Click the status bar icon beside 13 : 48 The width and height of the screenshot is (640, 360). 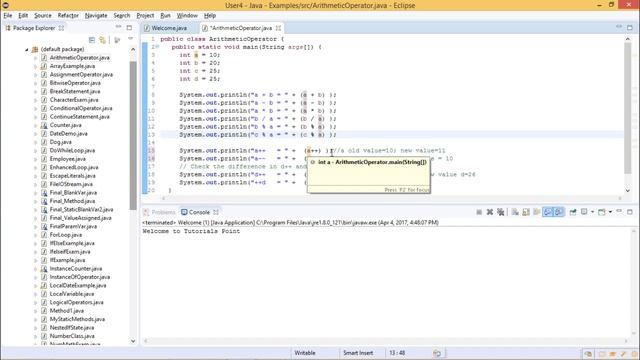437,353
